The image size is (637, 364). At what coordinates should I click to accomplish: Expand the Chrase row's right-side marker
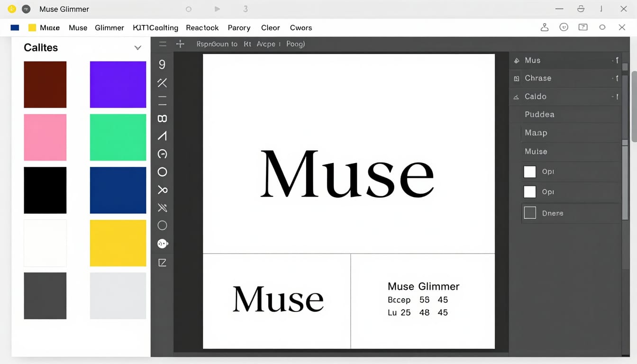tap(615, 79)
